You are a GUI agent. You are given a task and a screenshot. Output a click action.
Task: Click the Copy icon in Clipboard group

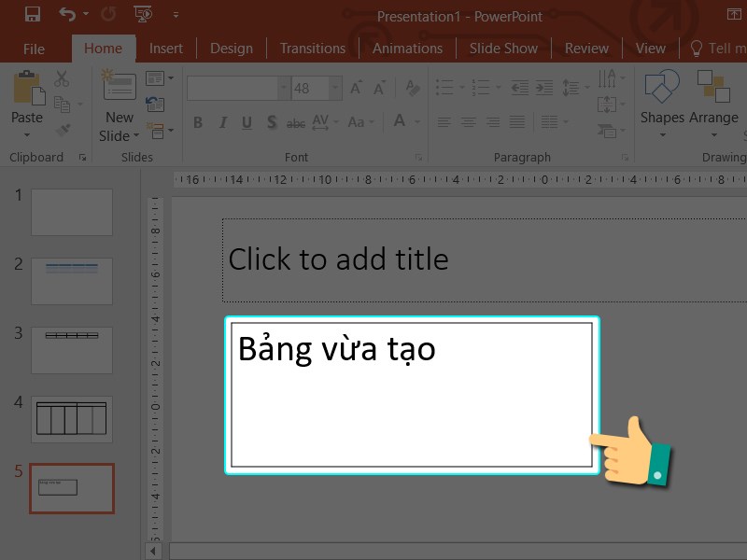[62, 103]
